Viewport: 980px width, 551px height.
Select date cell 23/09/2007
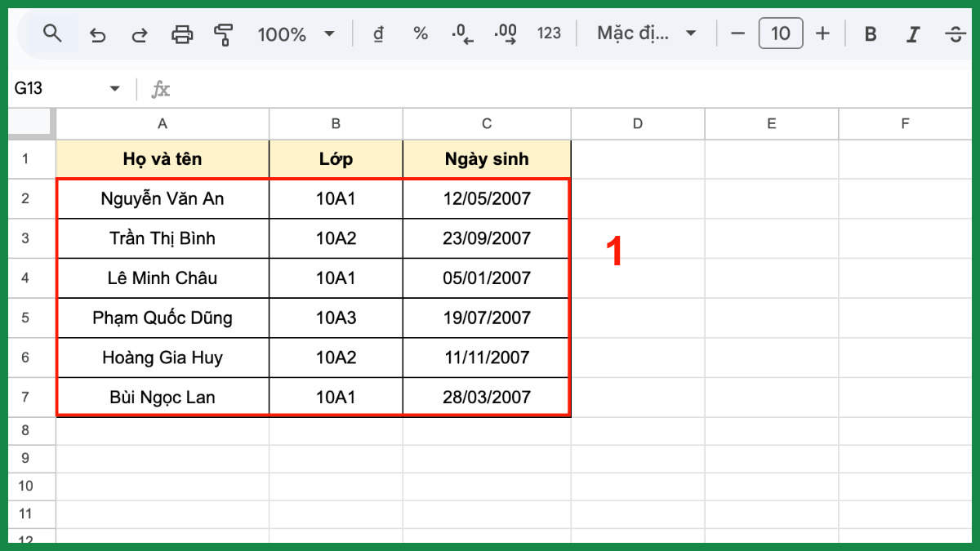tap(487, 238)
